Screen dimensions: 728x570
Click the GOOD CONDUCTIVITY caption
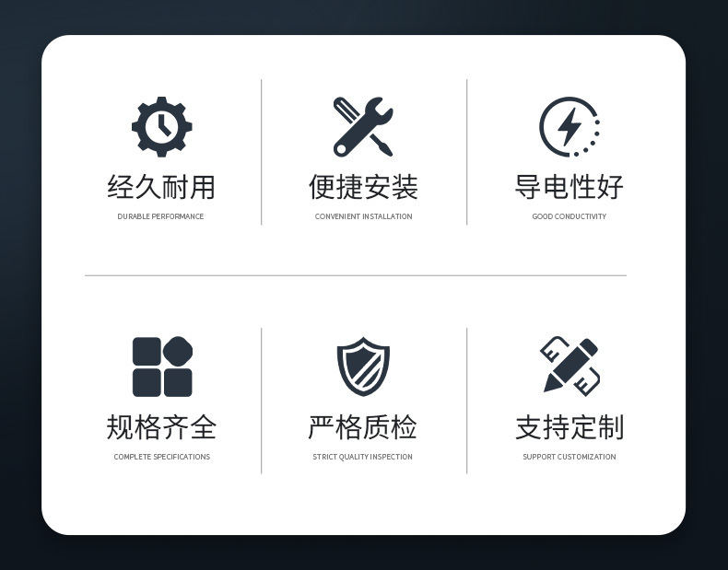pyautogui.click(x=569, y=216)
